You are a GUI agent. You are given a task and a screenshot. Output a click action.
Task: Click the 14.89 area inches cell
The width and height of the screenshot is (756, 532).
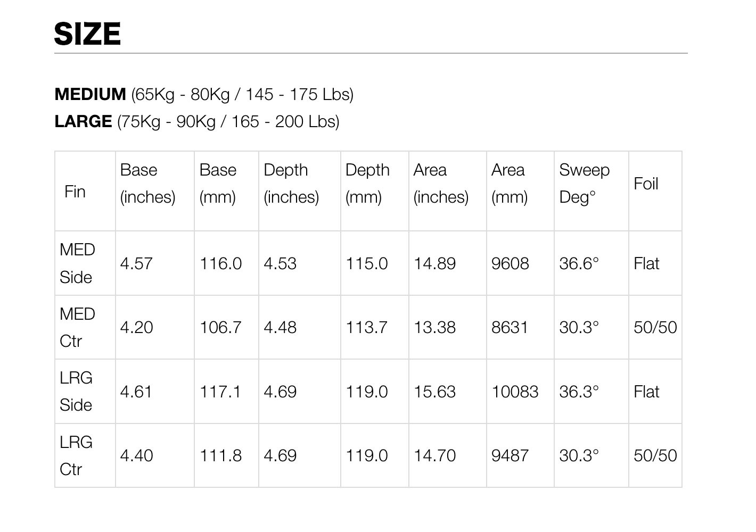[434, 264]
